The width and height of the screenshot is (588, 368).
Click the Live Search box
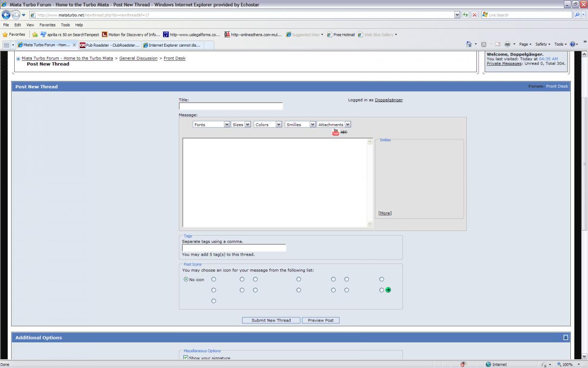coord(527,15)
